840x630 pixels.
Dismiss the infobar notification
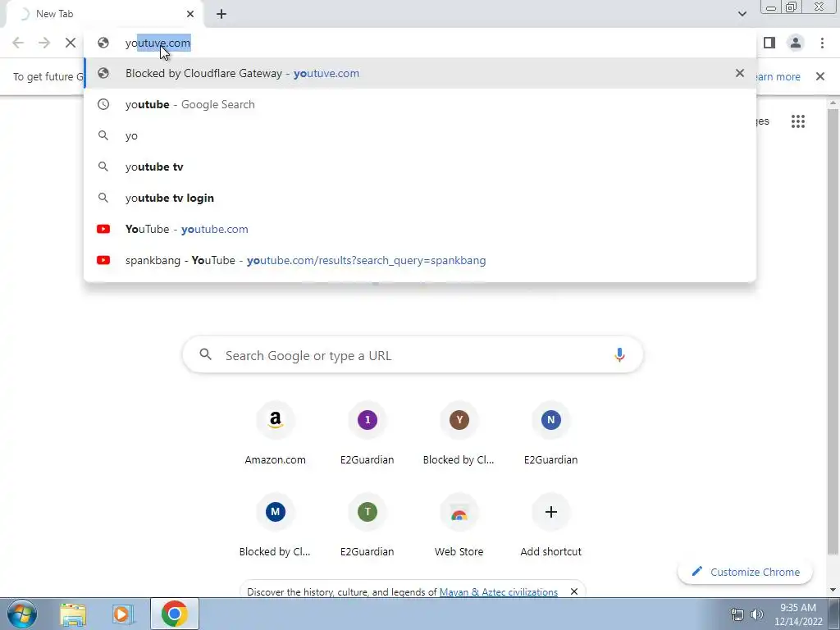(x=820, y=76)
